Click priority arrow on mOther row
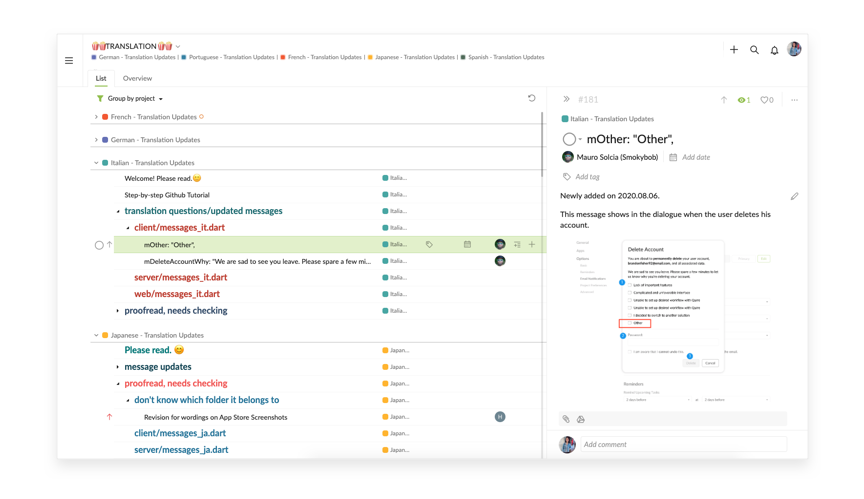 coord(109,245)
